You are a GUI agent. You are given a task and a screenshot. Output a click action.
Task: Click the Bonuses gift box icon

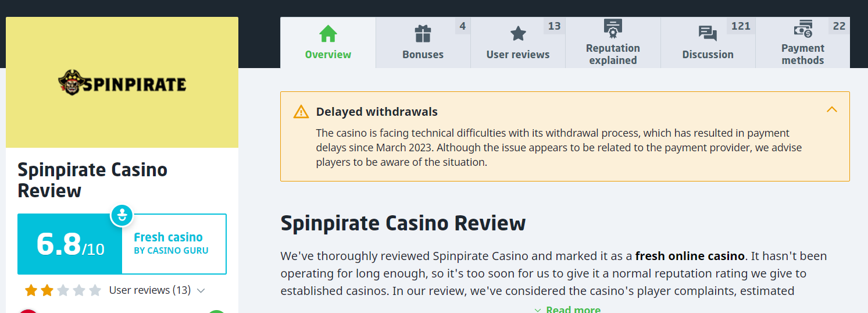point(423,34)
